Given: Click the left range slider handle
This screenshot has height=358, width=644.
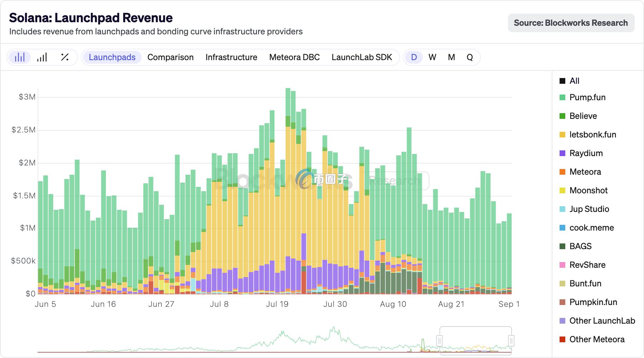Looking at the screenshot, I should (439, 340).
